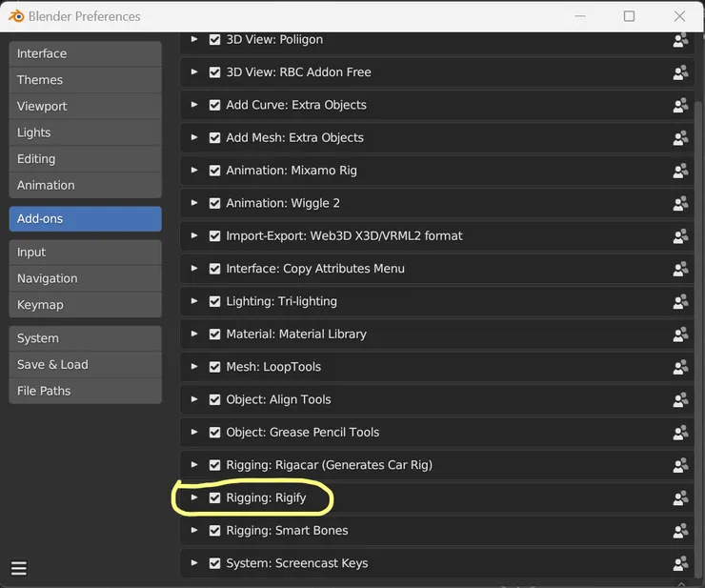This screenshot has height=588, width=705.
Task: Open the Themes preferences section
Action: [85, 80]
